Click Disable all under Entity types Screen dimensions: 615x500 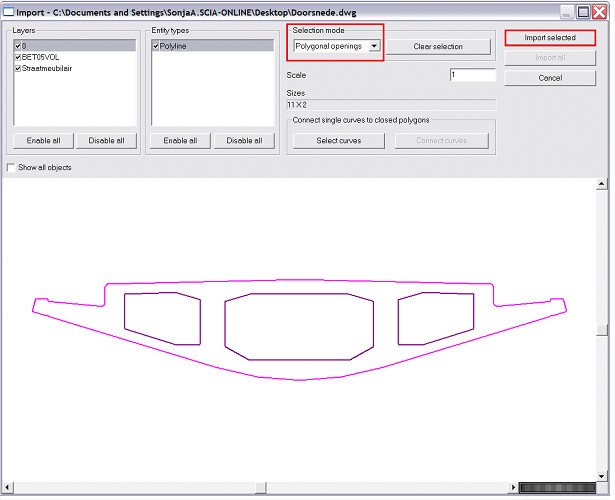point(244,140)
